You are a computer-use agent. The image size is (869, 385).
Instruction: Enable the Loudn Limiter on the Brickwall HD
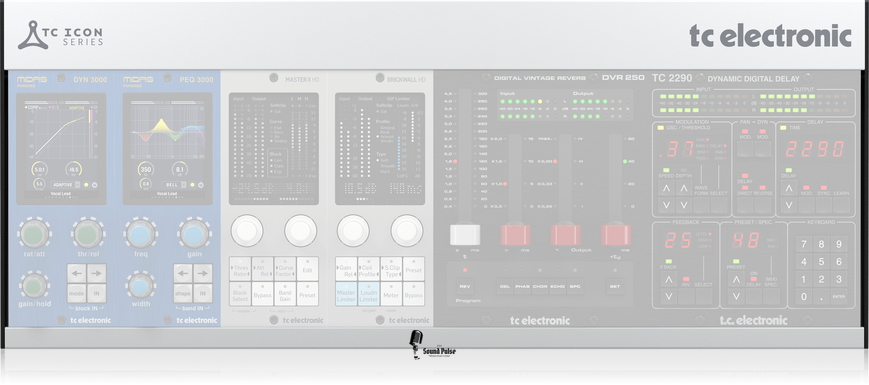point(369,294)
